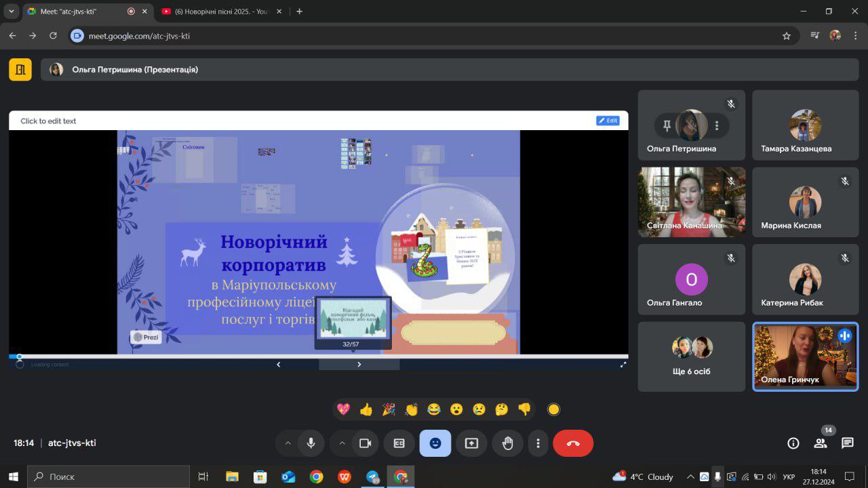868x488 pixels.
Task: Open Windows Start menu
Action: click(x=14, y=476)
